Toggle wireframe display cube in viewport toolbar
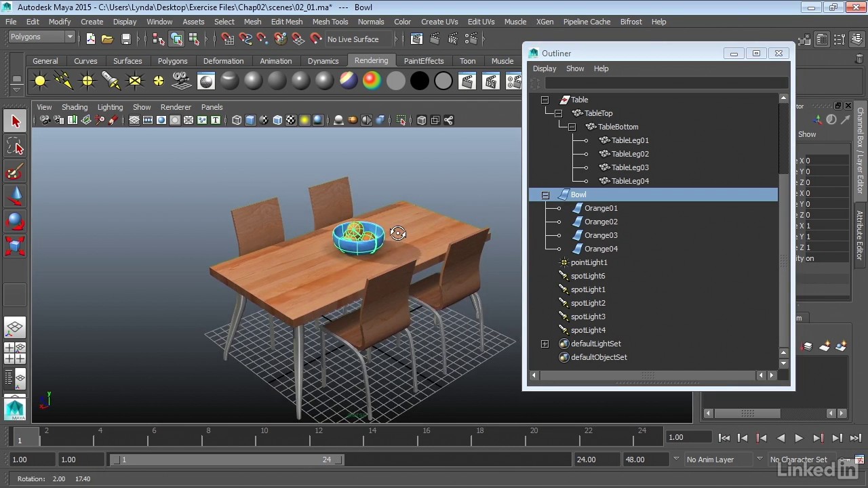This screenshot has height=488, width=868. point(237,121)
